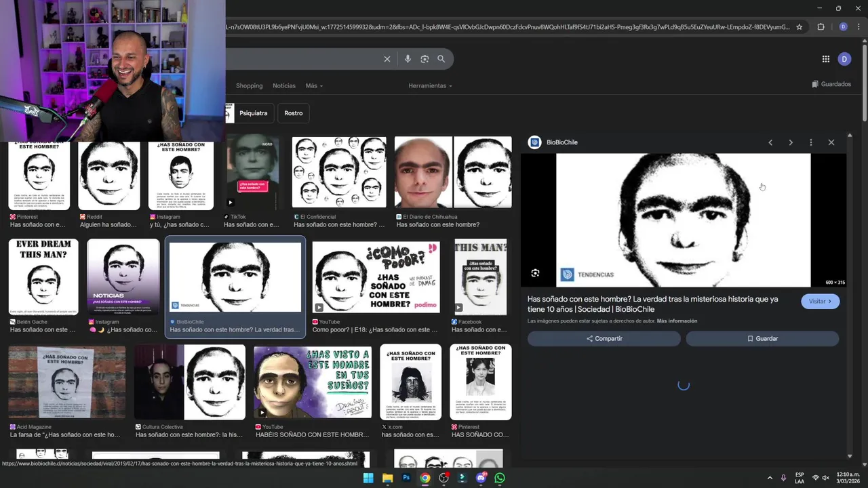
Task: Open the El Diario de Chihuahua thumbnail
Action: 453,172
